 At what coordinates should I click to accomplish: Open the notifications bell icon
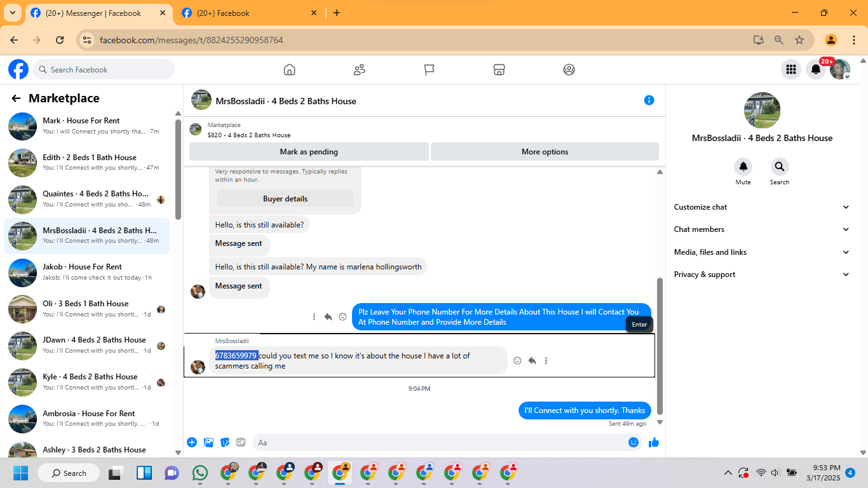click(816, 69)
